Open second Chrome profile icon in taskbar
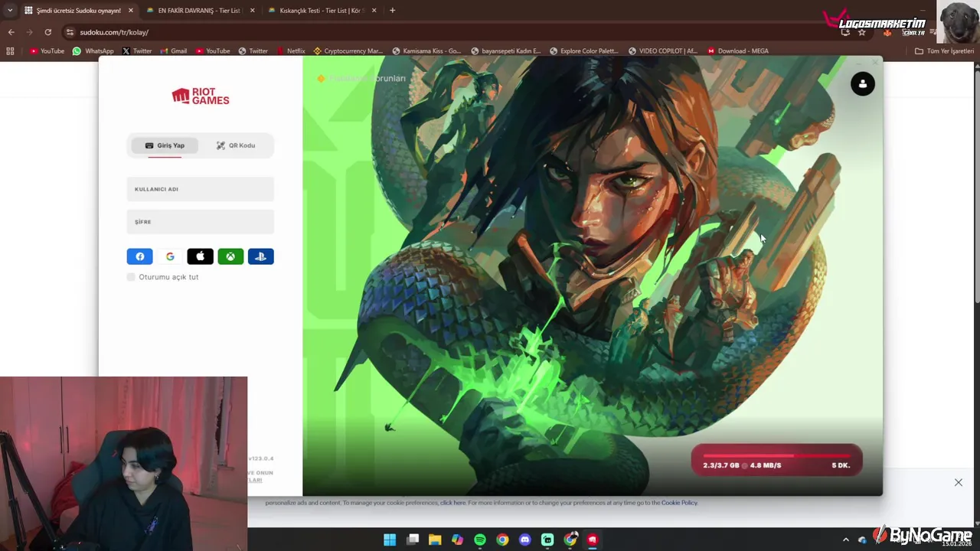The image size is (980, 551). [x=570, y=540]
